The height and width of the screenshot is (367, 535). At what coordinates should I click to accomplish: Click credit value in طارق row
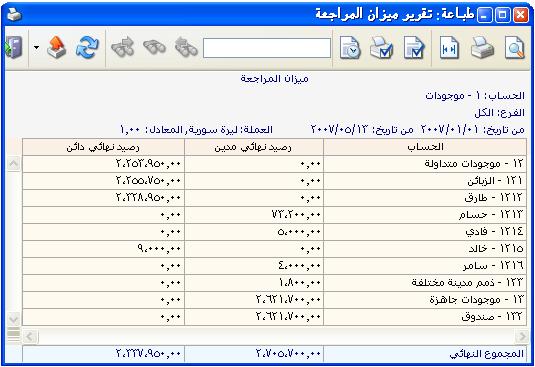pyautogui.click(x=148, y=198)
